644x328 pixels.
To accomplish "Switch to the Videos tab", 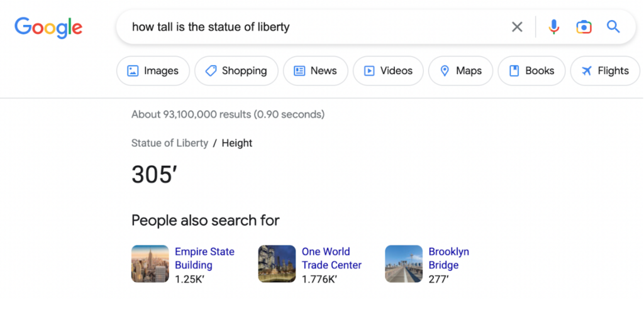I will [x=388, y=71].
